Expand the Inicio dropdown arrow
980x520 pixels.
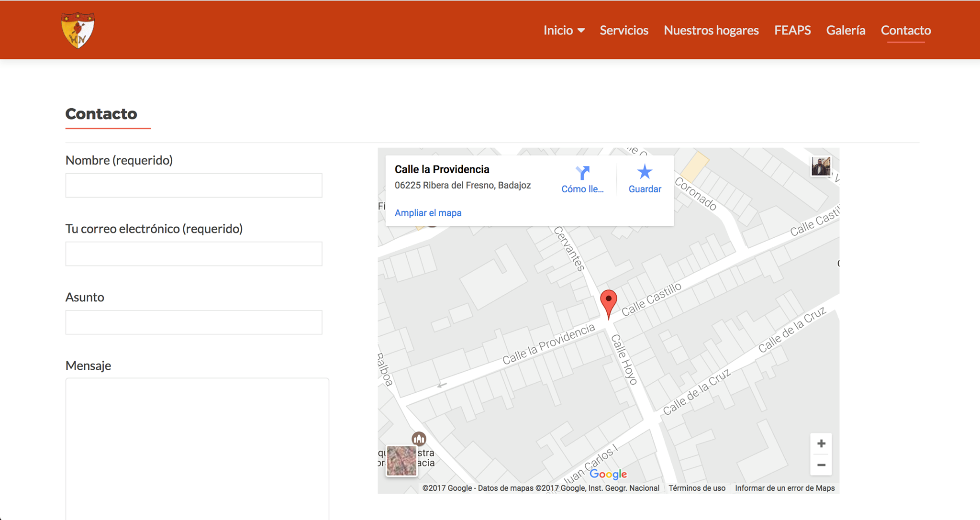click(x=581, y=30)
